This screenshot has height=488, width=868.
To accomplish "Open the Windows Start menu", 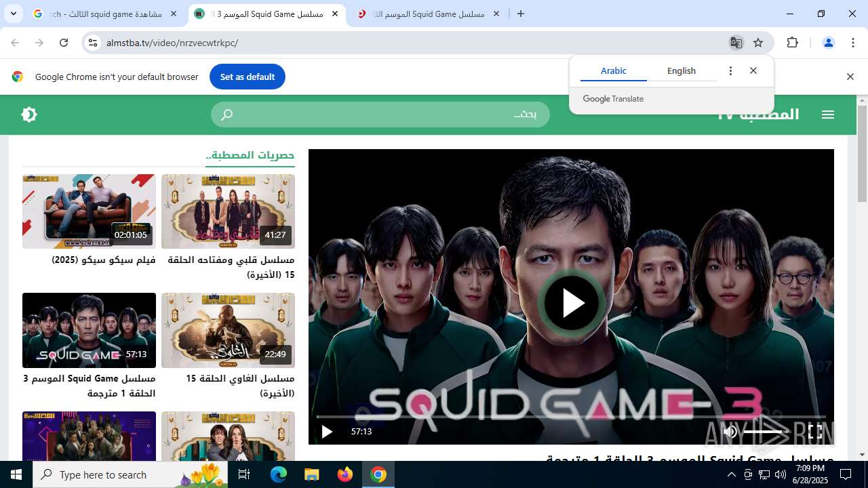I will pos(16,474).
